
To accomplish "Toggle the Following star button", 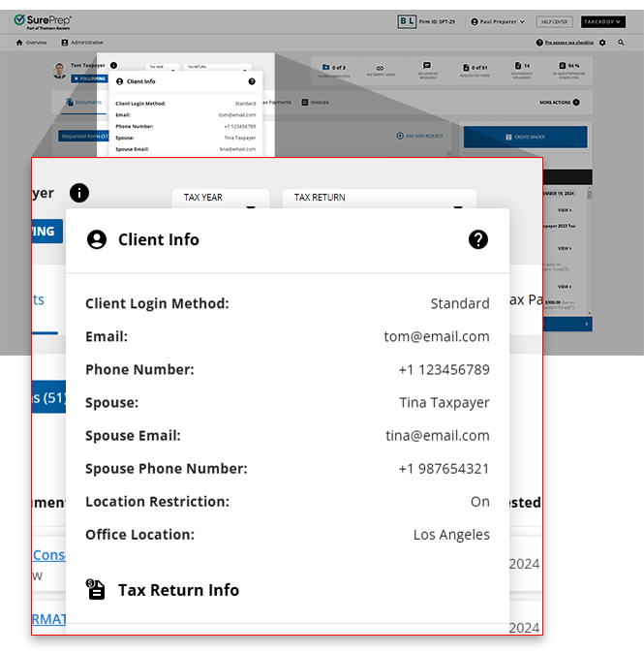I will click(x=90, y=78).
